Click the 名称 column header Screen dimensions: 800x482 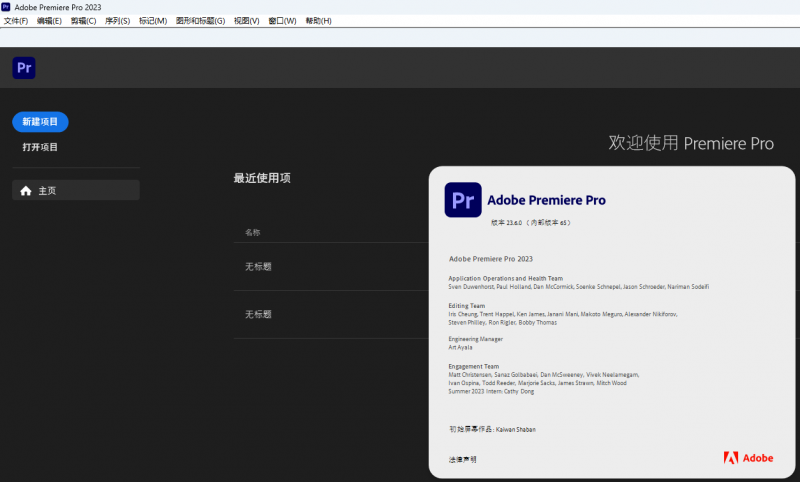(253, 233)
